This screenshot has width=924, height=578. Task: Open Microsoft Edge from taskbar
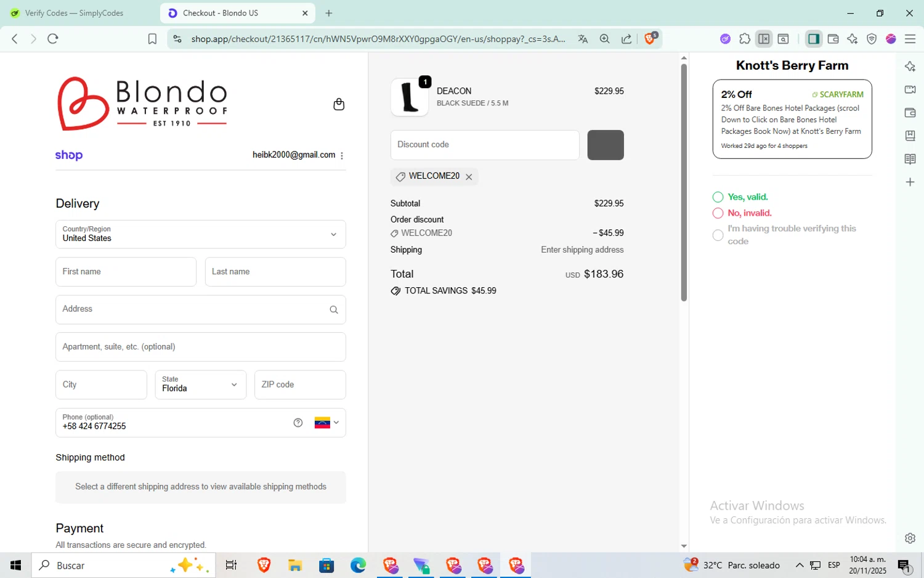(x=358, y=565)
